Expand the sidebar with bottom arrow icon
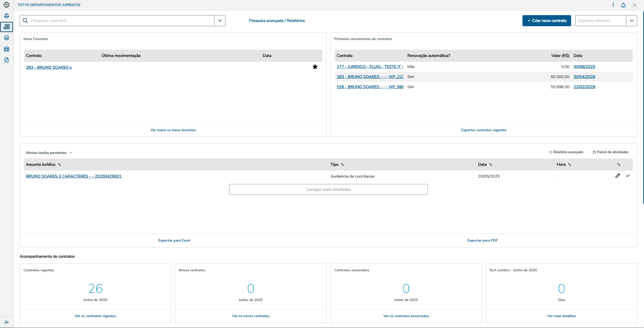Screen dimensions: 644x328 tap(7, 322)
